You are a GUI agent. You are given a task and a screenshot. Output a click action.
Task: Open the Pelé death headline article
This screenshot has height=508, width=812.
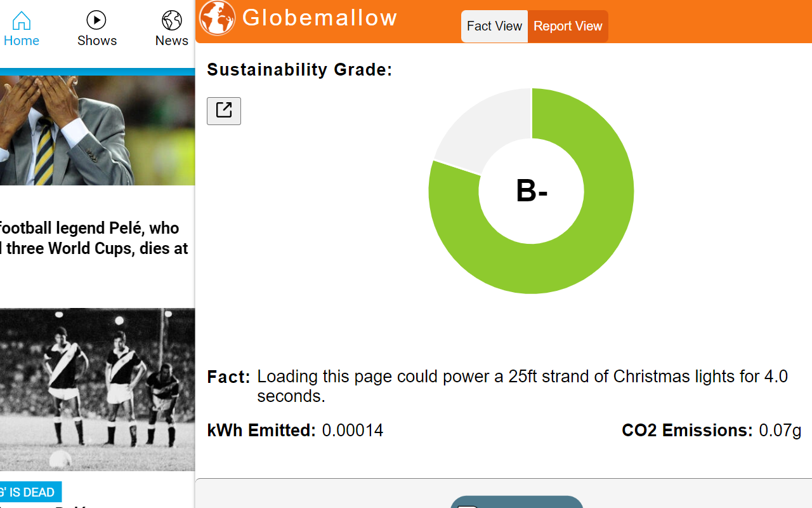tap(94, 238)
